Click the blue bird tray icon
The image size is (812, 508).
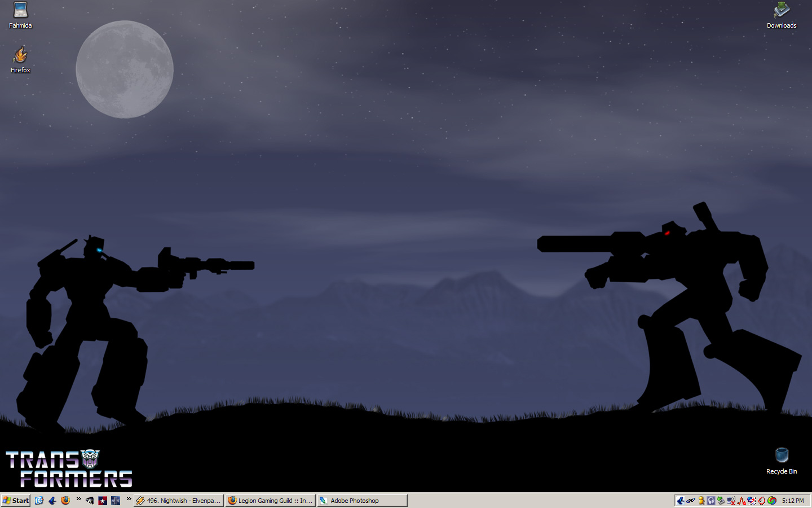pyautogui.click(x=681, y=501)
